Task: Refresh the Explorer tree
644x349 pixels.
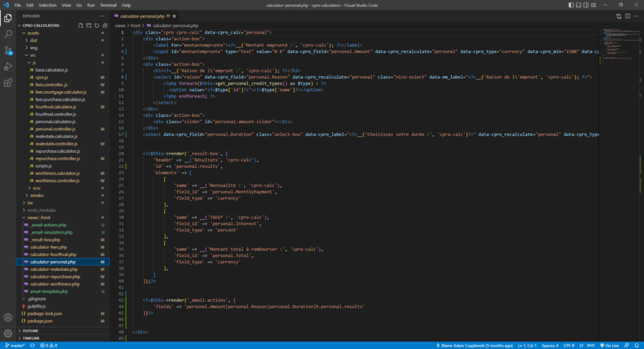Action: [97, 25]
